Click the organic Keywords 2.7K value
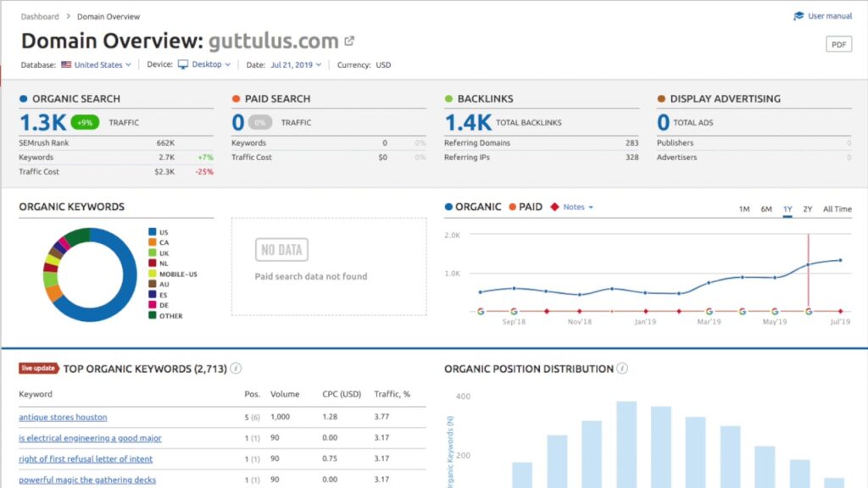The image size is (868, 488). 167,157
